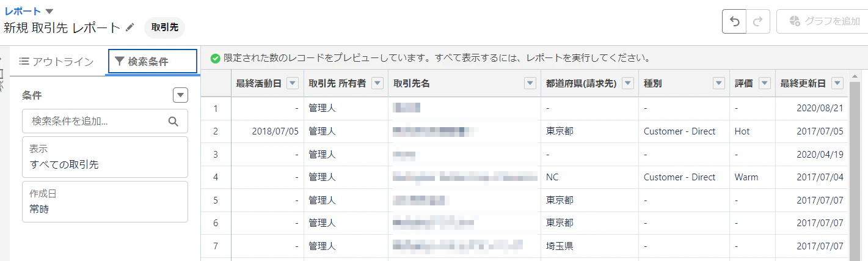The height and width of the screenshot is (261, 868).
Task: Open the 作成日 常時 filter
Action: point(105,202)
